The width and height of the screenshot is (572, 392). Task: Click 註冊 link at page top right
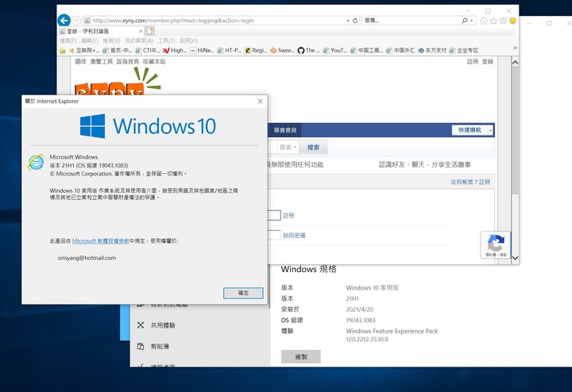pyautogui.click(x=473, y=62)
